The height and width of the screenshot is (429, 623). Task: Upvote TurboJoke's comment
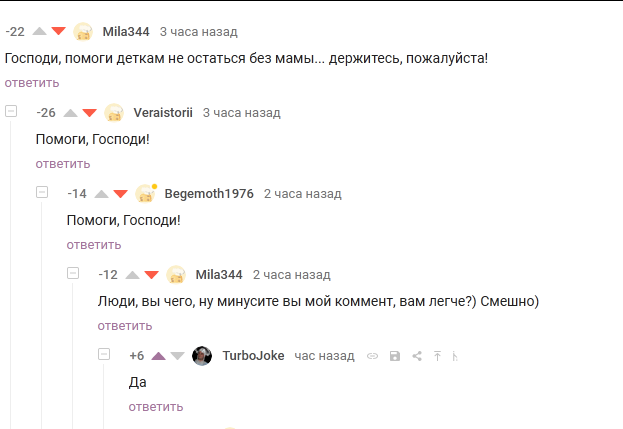[158, 356]
